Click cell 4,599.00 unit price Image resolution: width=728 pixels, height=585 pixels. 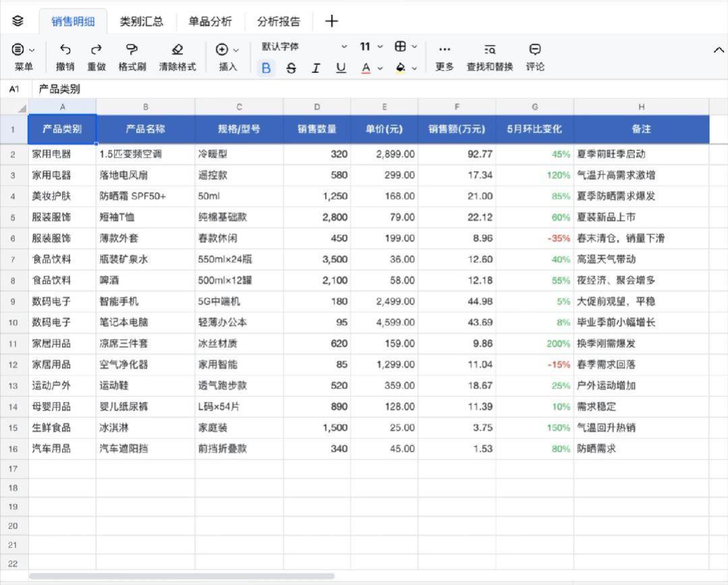[x=384, y=322]
